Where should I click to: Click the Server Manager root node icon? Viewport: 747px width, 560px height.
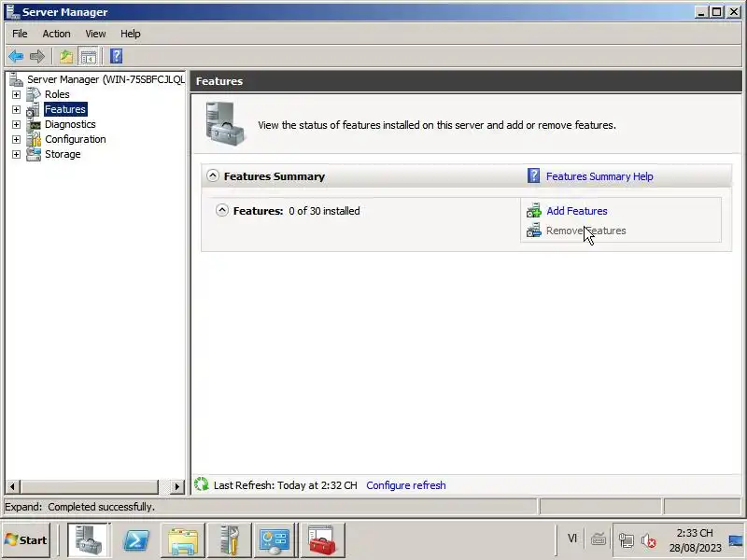click(x=16, y=79)
